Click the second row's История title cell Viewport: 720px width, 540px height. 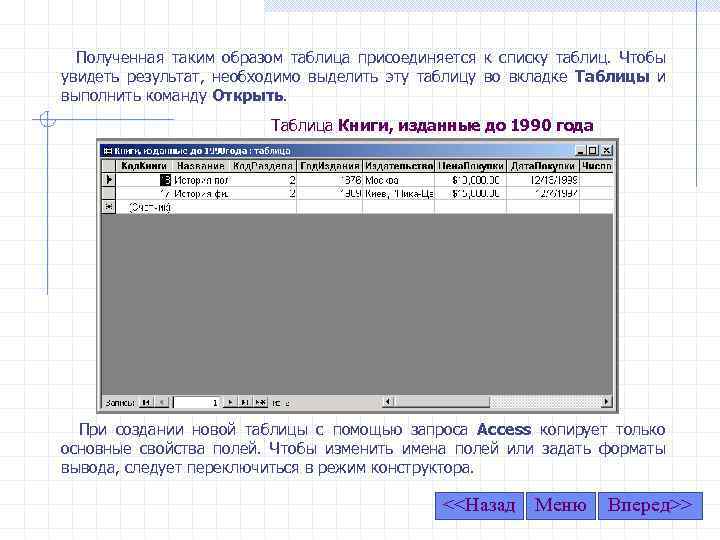[201, 194]
